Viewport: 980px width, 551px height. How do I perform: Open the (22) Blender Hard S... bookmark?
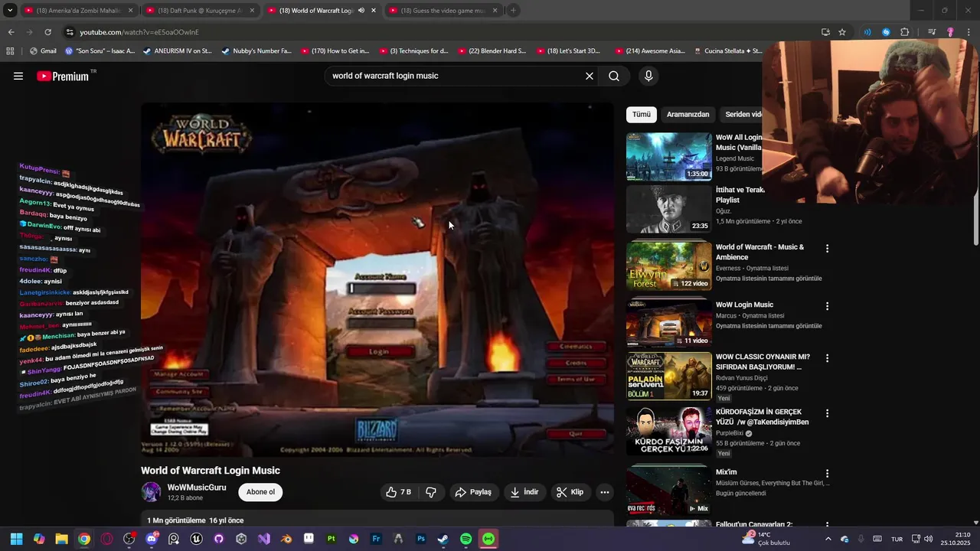[492, 51]
